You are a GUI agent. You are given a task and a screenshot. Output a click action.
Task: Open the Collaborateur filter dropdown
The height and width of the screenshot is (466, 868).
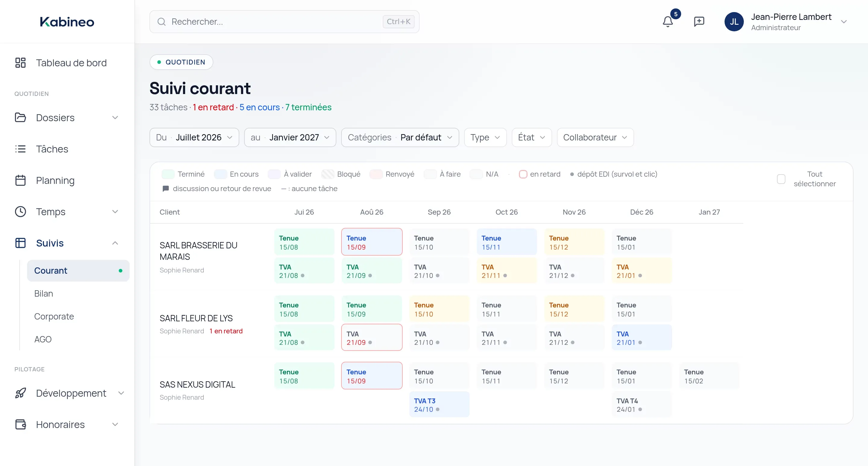coord(596,137)
